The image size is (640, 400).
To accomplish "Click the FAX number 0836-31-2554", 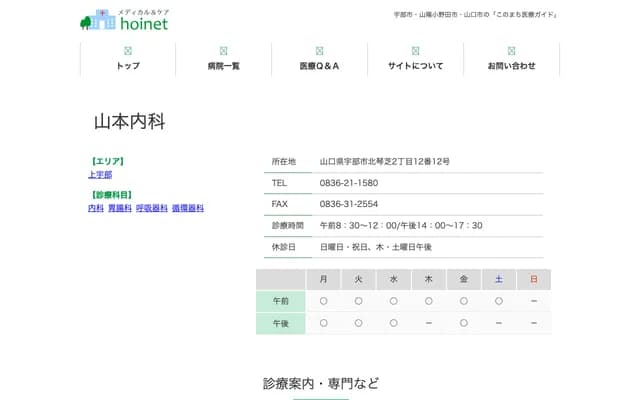I will pyautogui.click(x=348, y=204).
